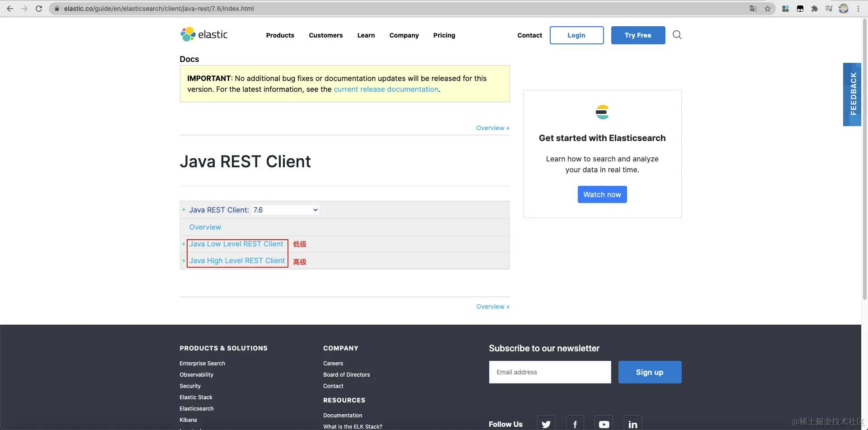Image resolution: width=868 pixels, height=430 pixels.
Task: Open the grid-squares extension with blue dot
Action: click(x=786, y=9)
